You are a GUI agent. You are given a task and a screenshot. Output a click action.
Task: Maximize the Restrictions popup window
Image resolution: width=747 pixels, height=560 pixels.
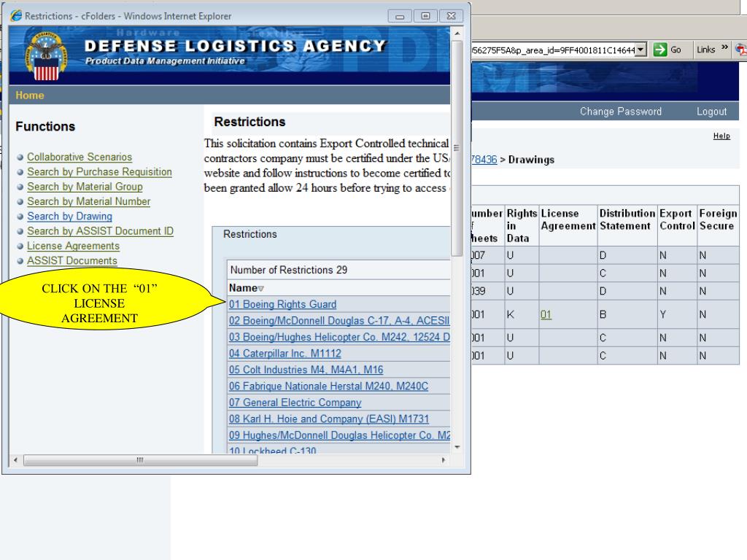(425, 16)
